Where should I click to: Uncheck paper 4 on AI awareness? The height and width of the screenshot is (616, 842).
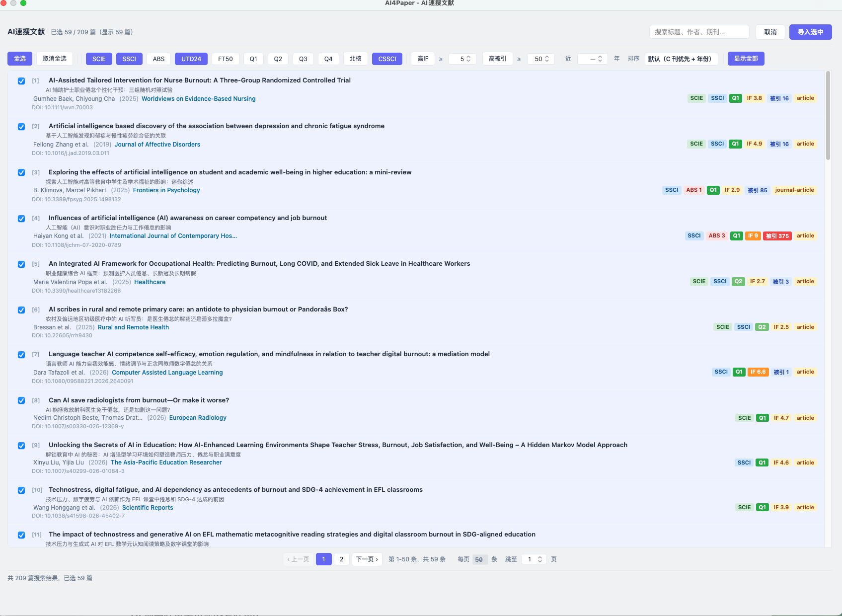(x=21, y=219)
